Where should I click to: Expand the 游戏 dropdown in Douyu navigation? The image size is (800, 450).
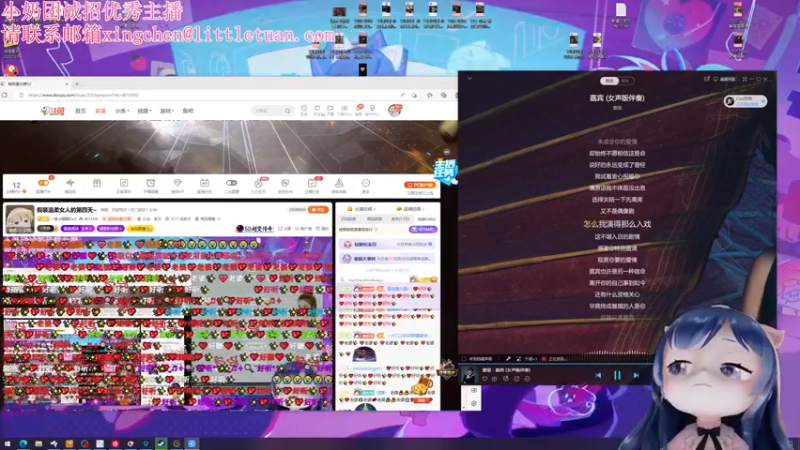(x=167, y=111)
